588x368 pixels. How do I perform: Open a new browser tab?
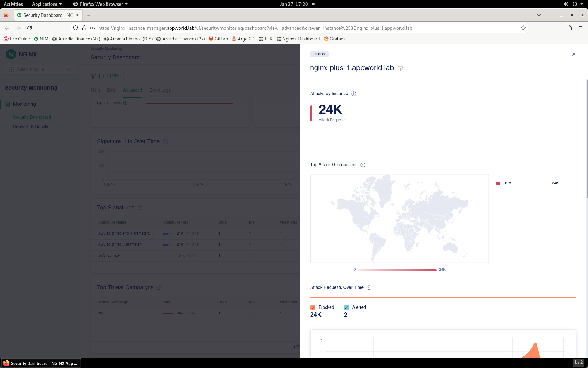pos(89,15)
